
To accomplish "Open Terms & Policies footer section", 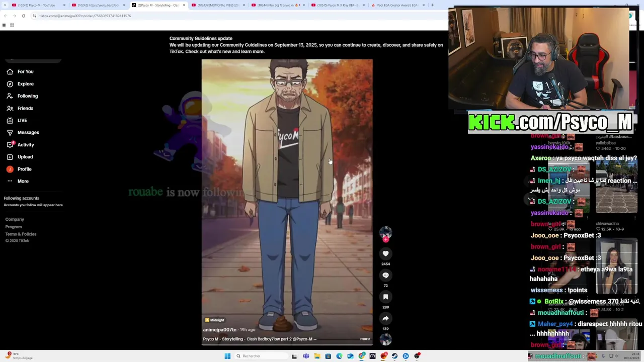I will 21,234.
